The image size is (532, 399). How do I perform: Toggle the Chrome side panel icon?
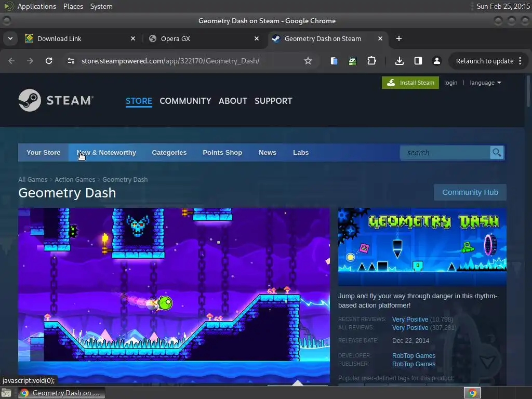pos(418,61)
